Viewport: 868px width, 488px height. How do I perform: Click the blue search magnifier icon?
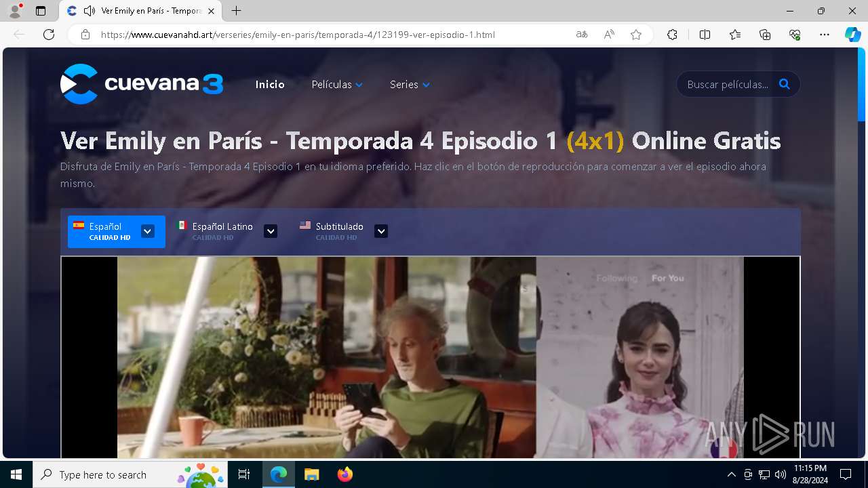[785, 84]
